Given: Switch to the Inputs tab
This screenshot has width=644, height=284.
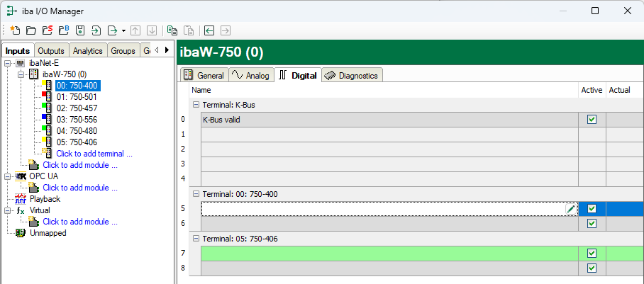Looking at the screenshot, I should [18, 50].
